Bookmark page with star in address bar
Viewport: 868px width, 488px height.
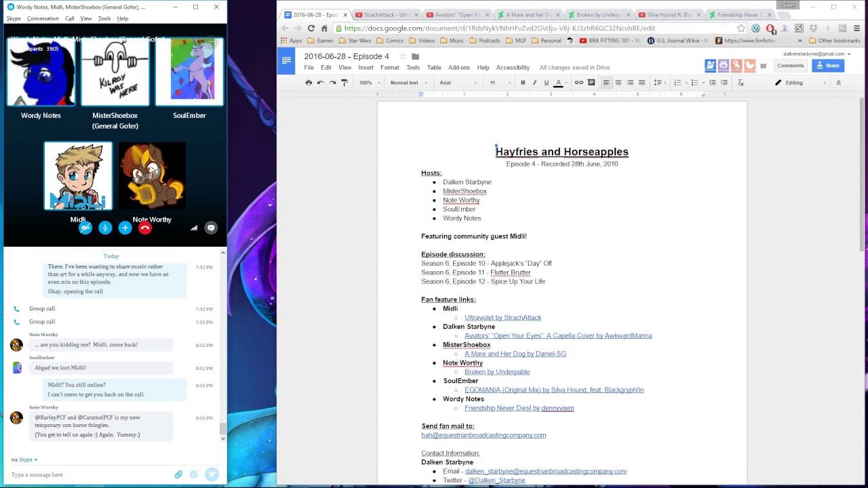(x=741, y=28)
